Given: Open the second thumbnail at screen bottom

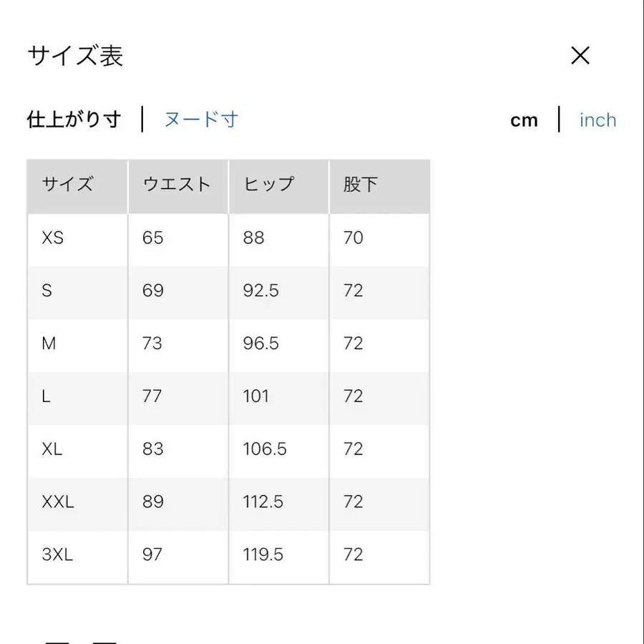Looking at the screenshot, I should pos(104,640).
